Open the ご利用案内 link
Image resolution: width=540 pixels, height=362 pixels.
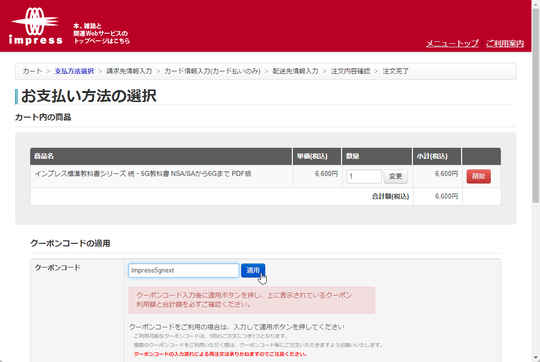click(505, 43)
